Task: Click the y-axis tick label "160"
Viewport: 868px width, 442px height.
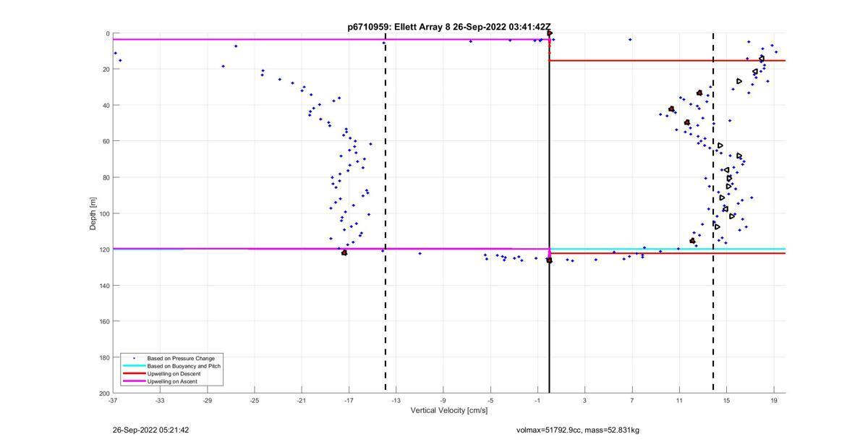Action: click(x=104, y=321)
